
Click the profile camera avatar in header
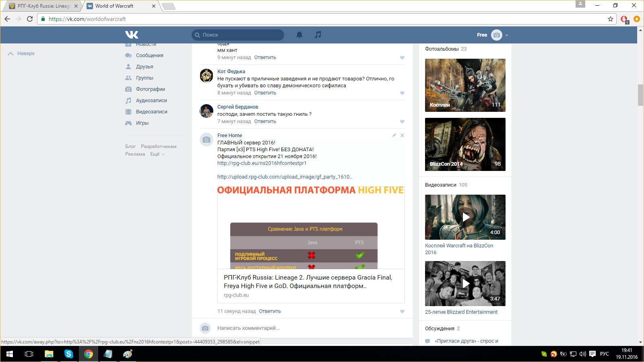point(497,35)
